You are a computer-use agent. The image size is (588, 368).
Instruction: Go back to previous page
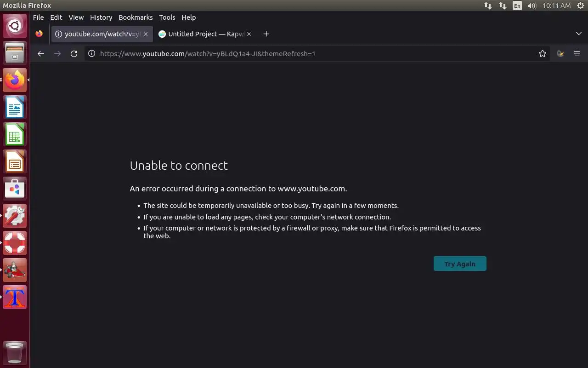(x=41, y=54)
